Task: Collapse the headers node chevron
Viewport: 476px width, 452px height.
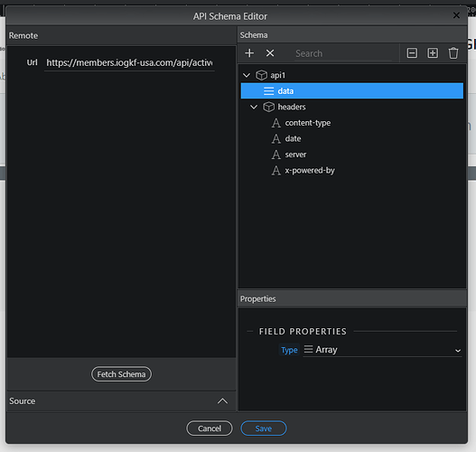Action: coord(254,107)
